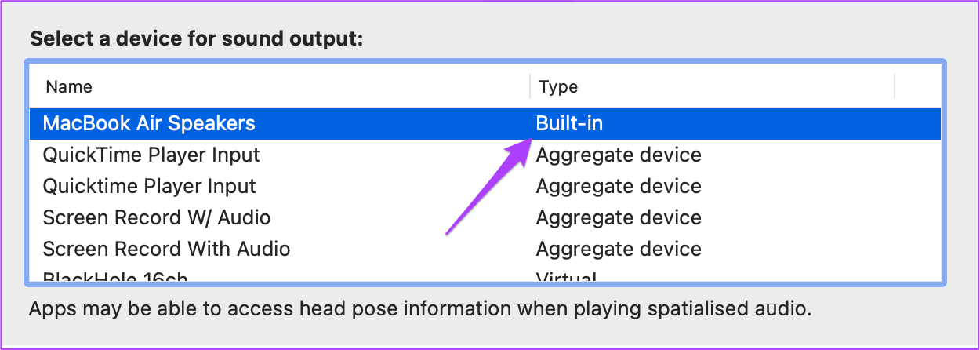Choose Screen Record W/ Audio device
This screenshot has width=980, height=350.
485,217
